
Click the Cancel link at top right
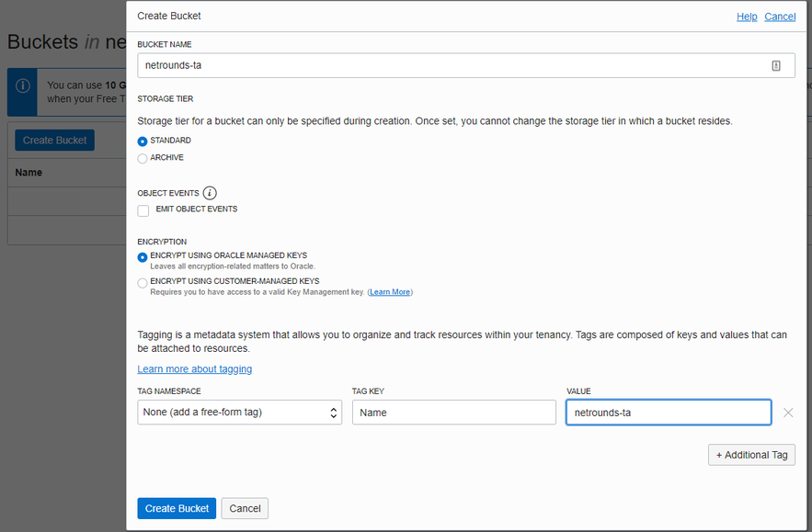[x=780, y=17]
